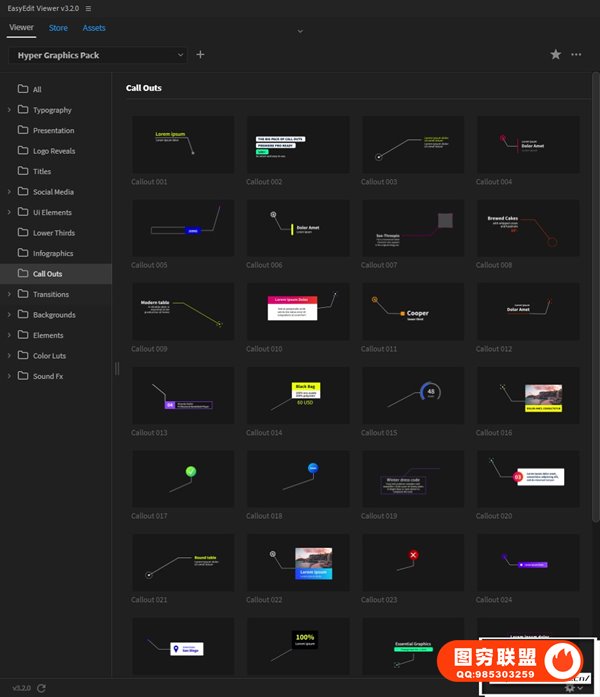Viewport: 600px width, 697px height.
Task: Expand the Typography folder
Action: point(10,110)
